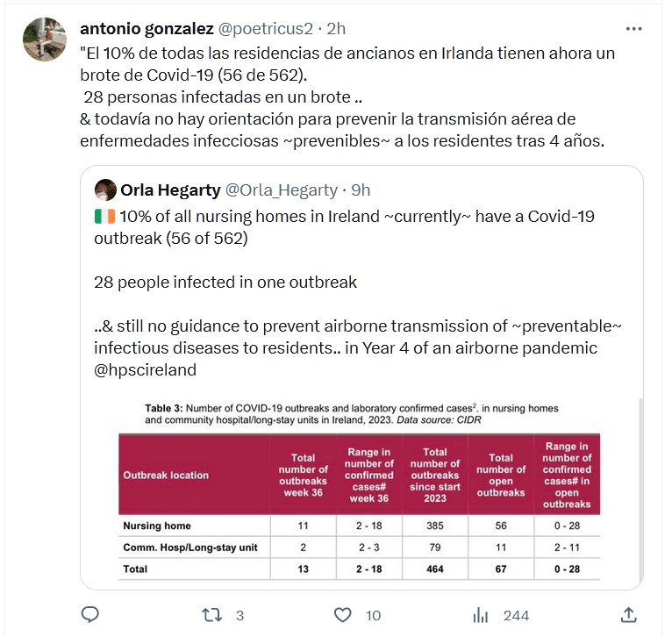Click the retweet count of 3
Screen dimensions: 672x637
point(239,615)
